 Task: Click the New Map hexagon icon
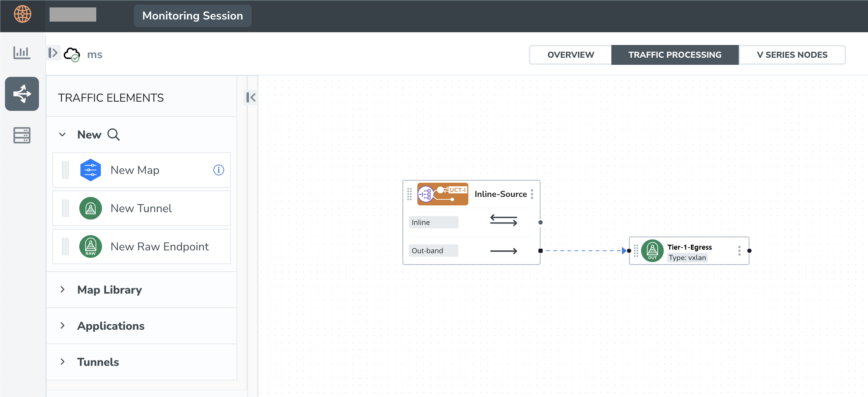[91, 170]
